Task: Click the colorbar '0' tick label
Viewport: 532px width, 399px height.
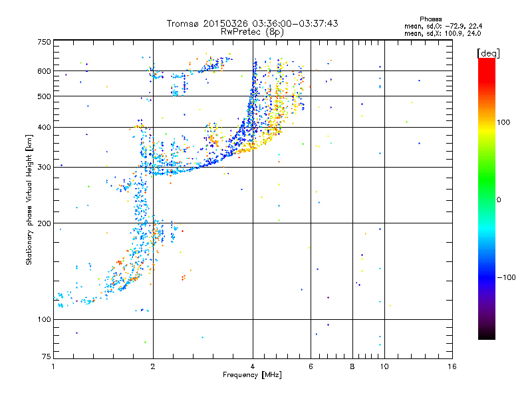Action: point(499,199)
